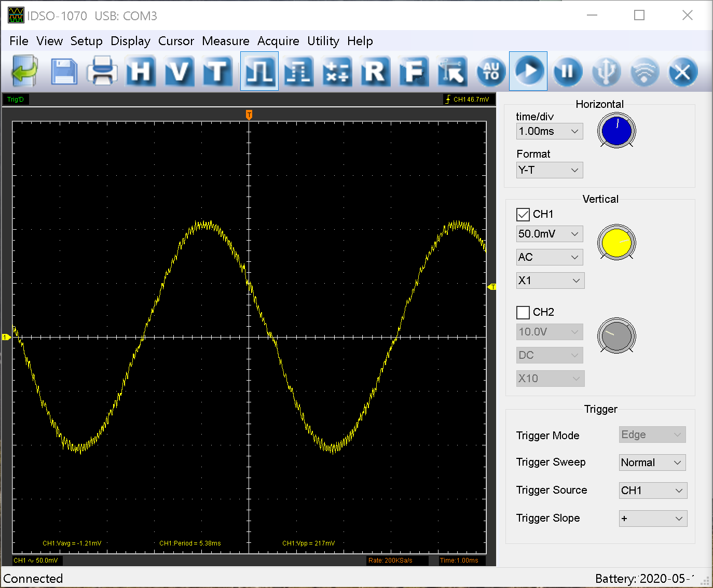This screenshot has height=588, width=713.
Task: Turn the yellow CH1 volts knob
Action: (616, 243)
